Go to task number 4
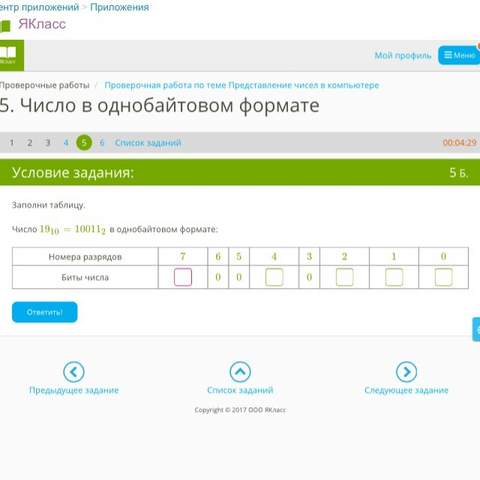 pos(66,143)
